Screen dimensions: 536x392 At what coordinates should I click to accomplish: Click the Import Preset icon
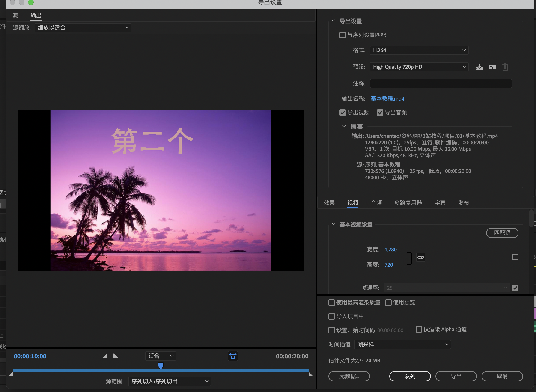point(492,67)
